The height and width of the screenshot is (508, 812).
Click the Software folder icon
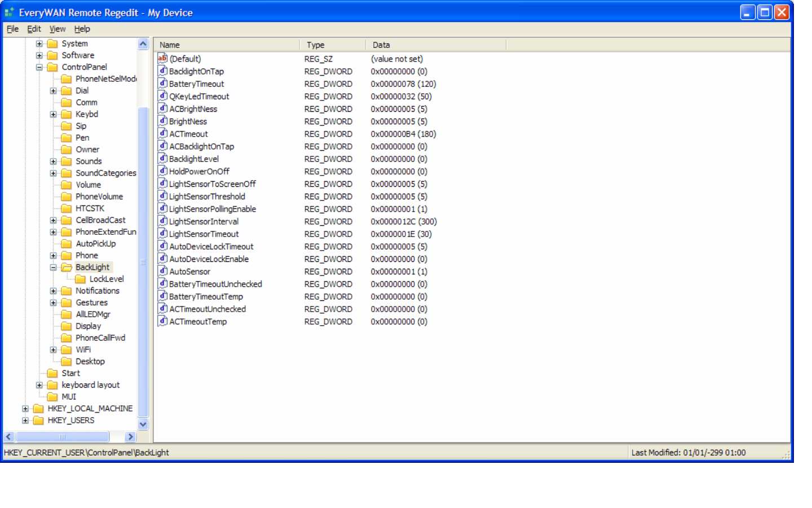[x=52, y=55]
